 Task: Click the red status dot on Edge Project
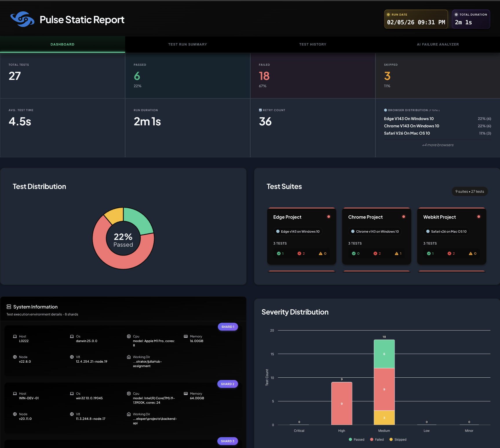pyautogui.click(x=329, y=217)
